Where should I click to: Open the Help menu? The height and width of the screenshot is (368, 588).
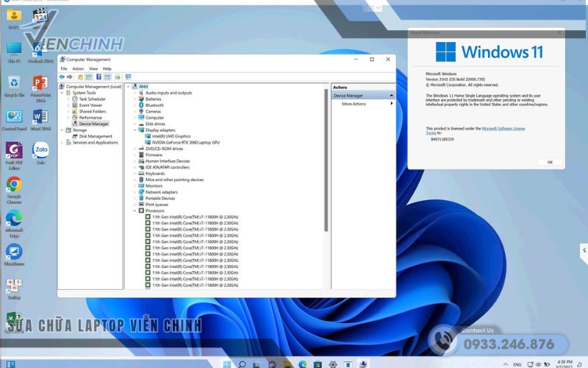[107, 68]
